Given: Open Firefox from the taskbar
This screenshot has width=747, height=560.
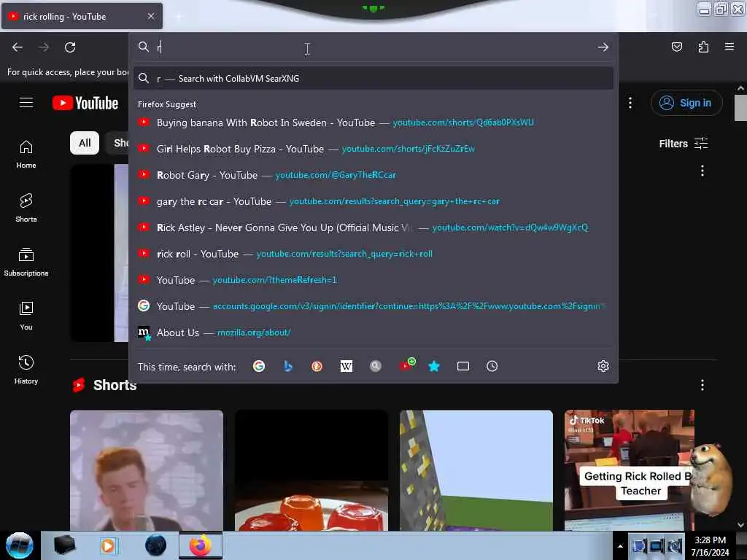Looking at the screenshot, I should (x=201, y=545).
